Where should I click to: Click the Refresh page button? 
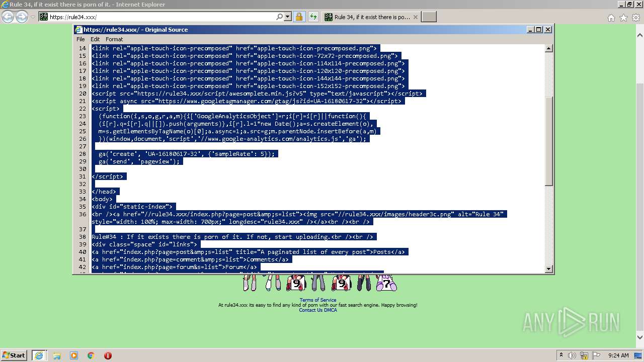(313, 17)
